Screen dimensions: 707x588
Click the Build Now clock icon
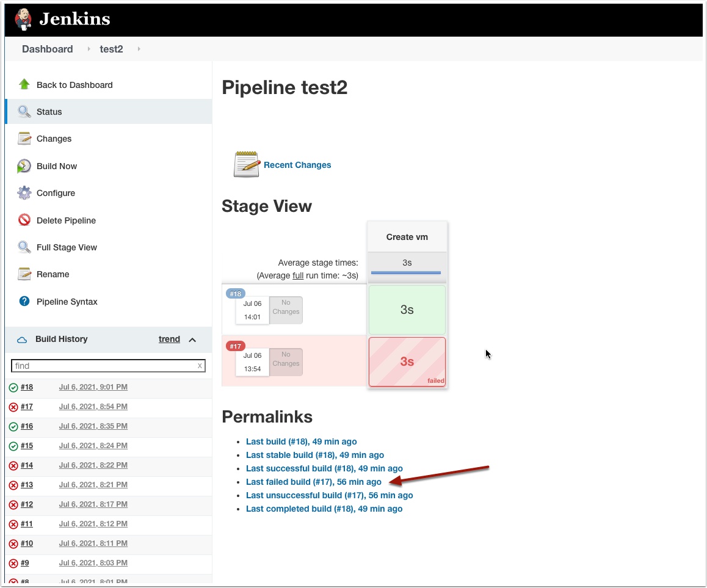tap(24, 166)
